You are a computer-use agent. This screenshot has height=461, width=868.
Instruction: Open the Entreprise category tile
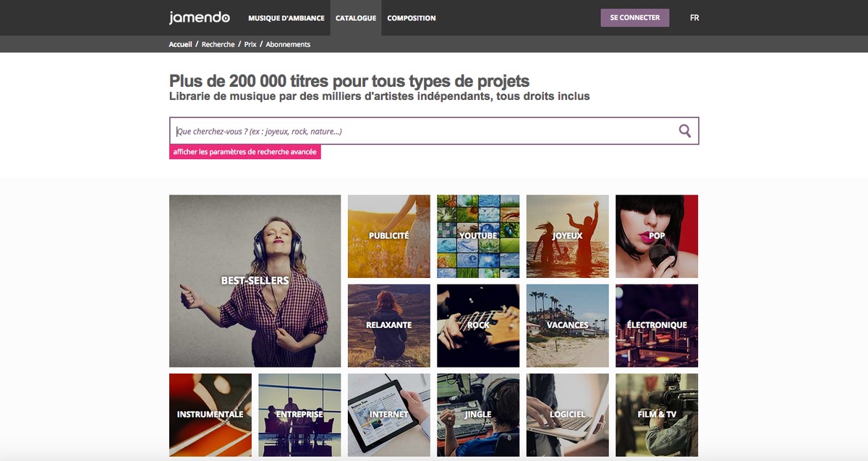click(x=299, y=415)
